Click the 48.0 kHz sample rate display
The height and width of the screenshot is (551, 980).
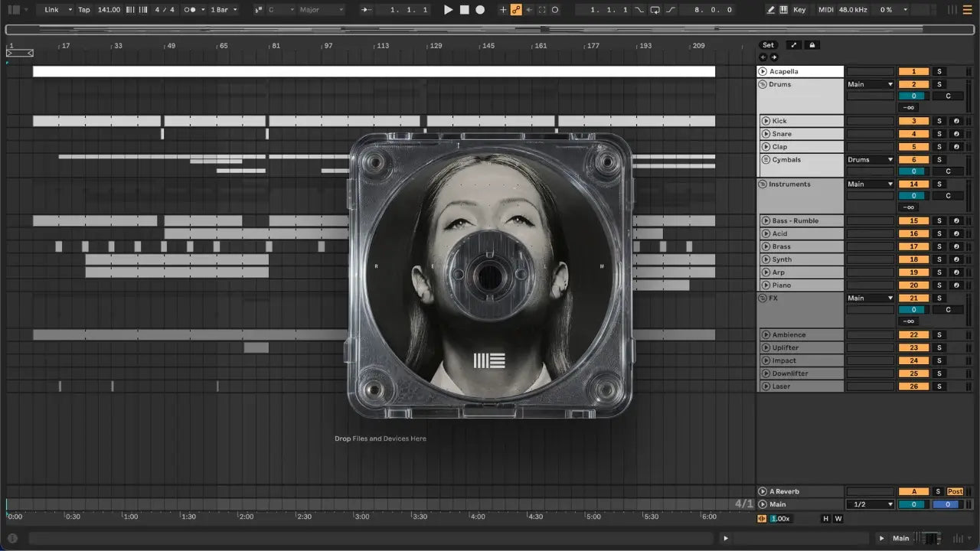click(x=854, y=10)
